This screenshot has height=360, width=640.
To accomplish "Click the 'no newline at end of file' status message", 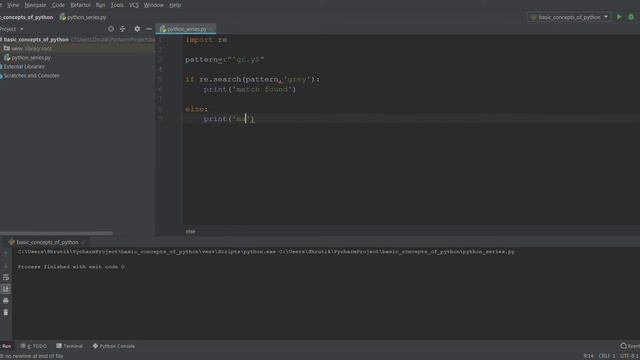I will (x=32, y=356).
